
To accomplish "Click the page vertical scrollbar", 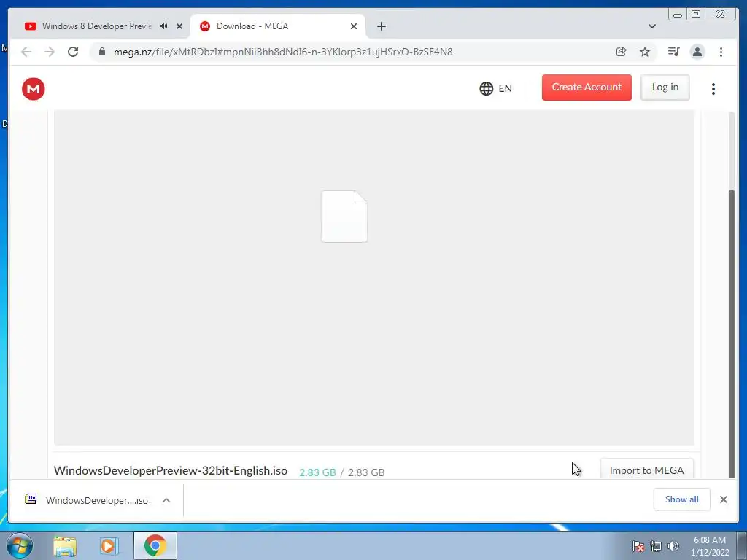I will coord(732,333).
